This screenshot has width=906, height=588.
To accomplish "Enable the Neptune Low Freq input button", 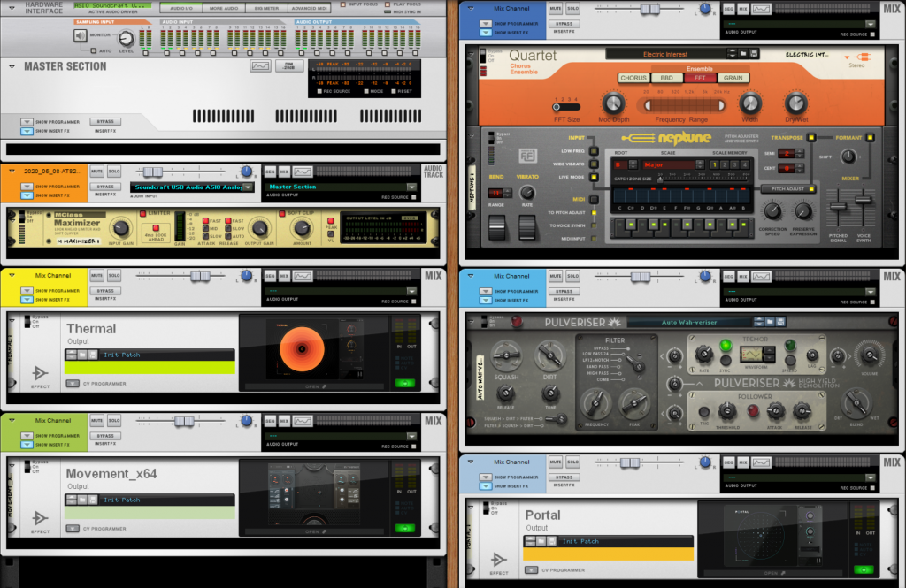I will tap(595, 151).
